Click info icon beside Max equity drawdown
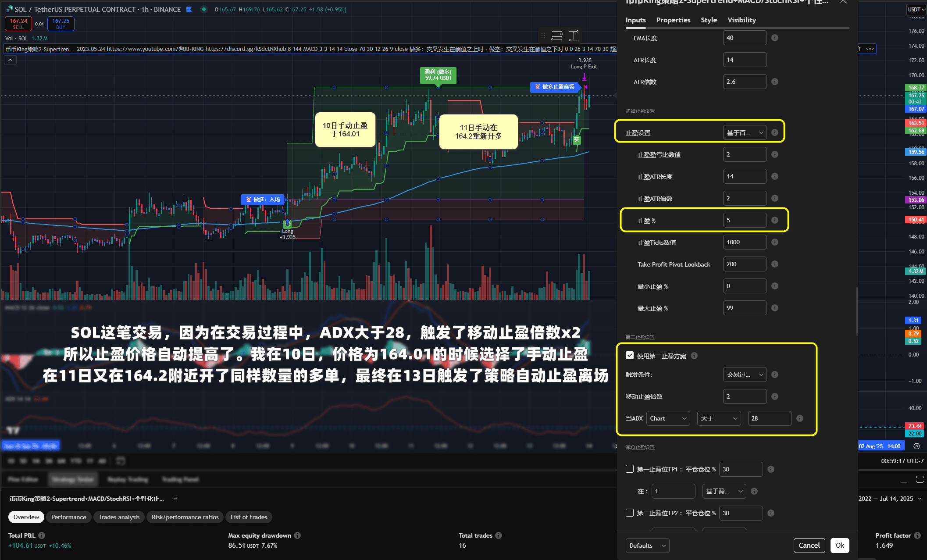 297,535
